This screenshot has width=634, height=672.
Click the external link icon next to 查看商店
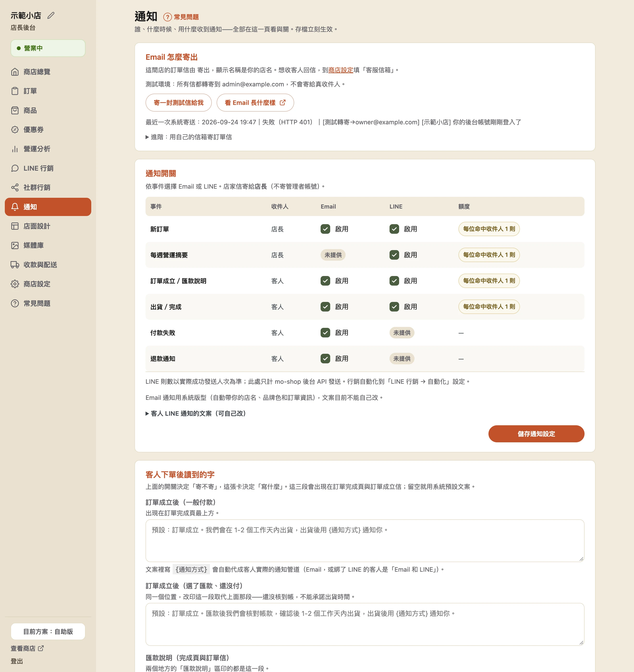tap(41, 648)
